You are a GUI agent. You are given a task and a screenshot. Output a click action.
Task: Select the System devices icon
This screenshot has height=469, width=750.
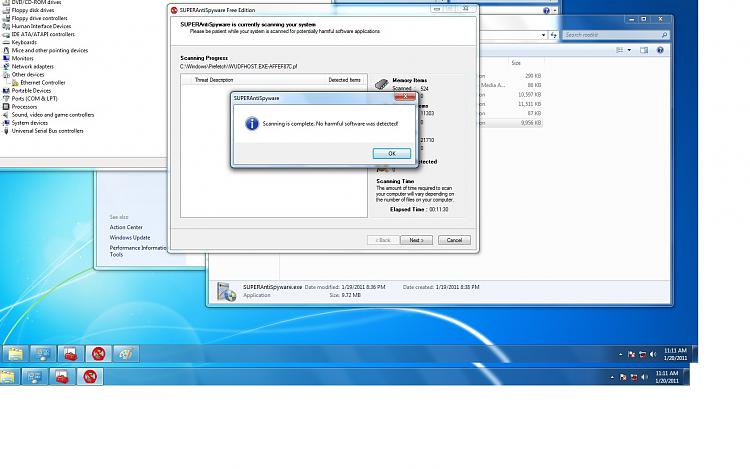[x=6, y=123]
